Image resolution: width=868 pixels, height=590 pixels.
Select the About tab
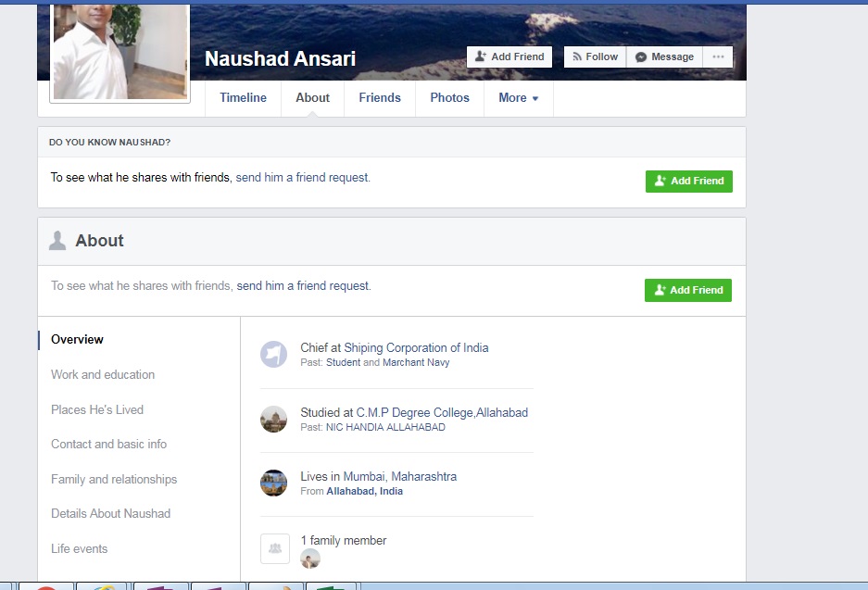click(312, 98)
